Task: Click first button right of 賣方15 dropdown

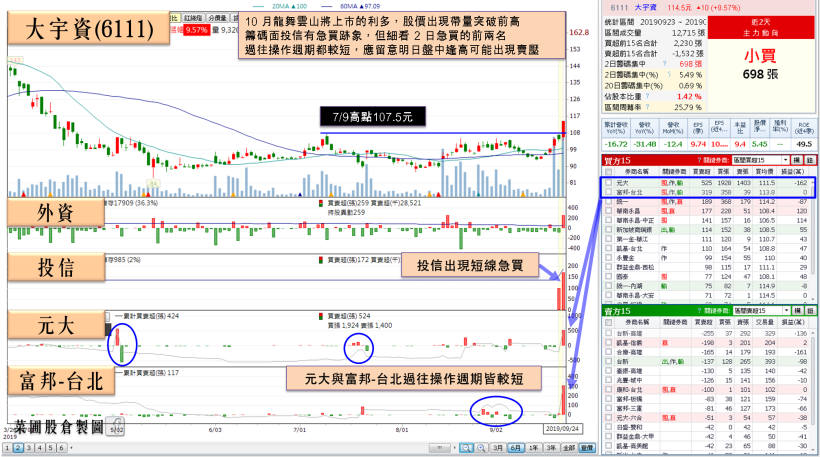Action: pos(797,311)
